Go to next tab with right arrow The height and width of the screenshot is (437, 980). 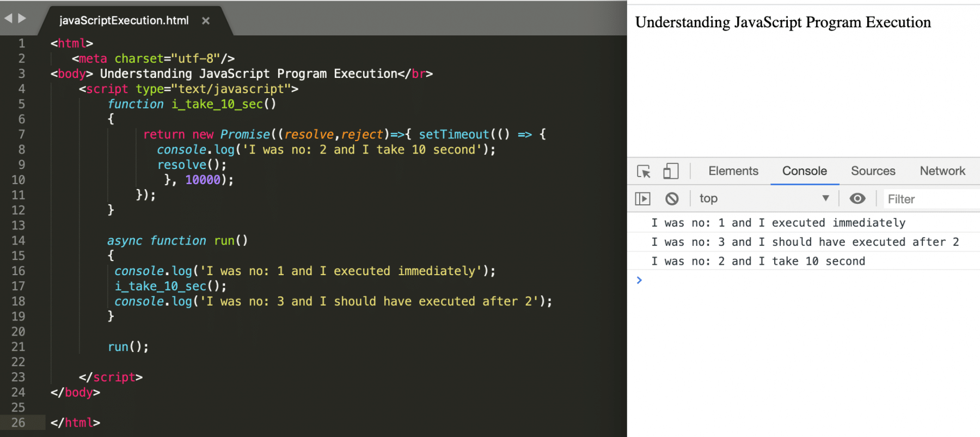[22, 18]
